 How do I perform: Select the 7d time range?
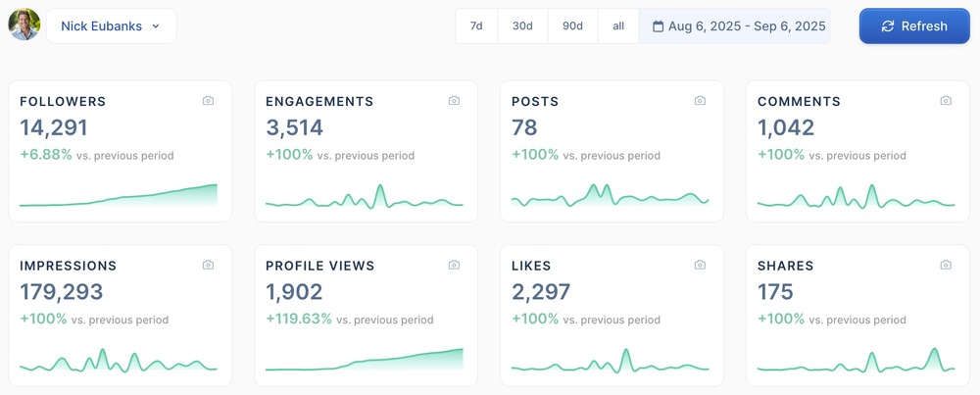coord(476,26)
